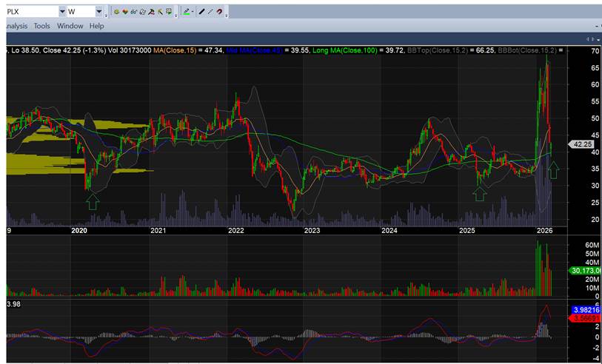The height and width of the screenshot is (364, 602).
Task: Click the Long MA(Close,100) indicator label
Action: [344, 50]
